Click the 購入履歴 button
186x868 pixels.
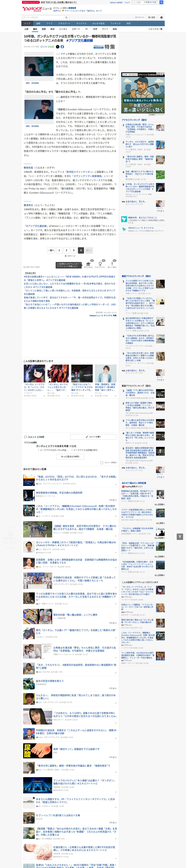pyautogui.click(x=152, y=18)
